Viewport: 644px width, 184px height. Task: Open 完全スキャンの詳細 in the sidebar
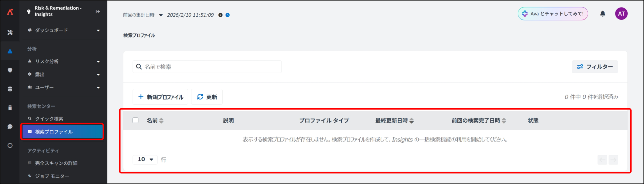tap(56, 163)
